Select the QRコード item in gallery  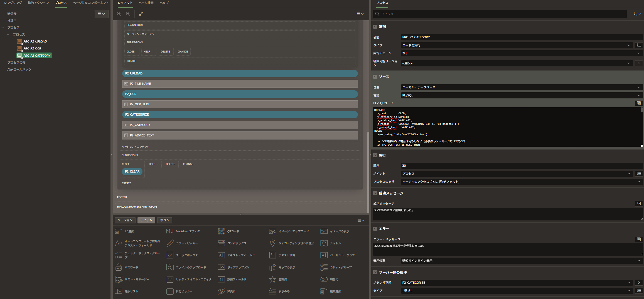(x=229, y=231)
